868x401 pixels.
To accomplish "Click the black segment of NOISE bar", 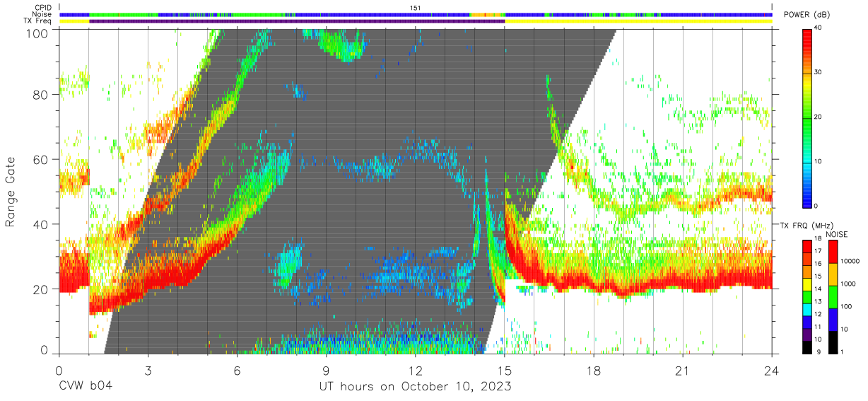I will (x=832, y=342).
